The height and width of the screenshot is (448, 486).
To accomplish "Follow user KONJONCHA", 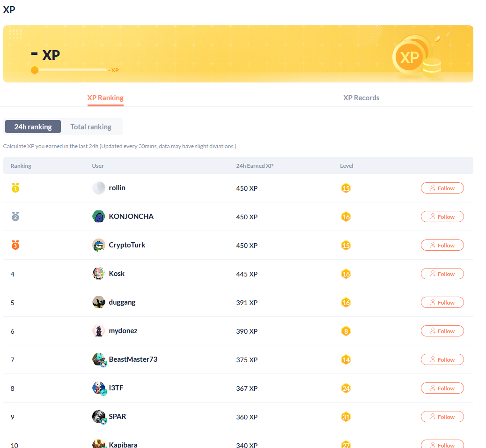I will pyautogui.click(x=442, y=217).
